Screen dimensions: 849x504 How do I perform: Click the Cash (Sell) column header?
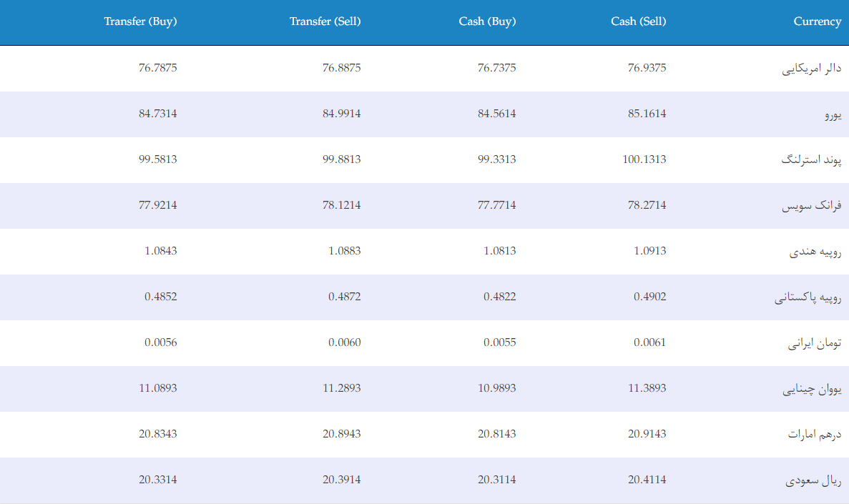[639, 21]
